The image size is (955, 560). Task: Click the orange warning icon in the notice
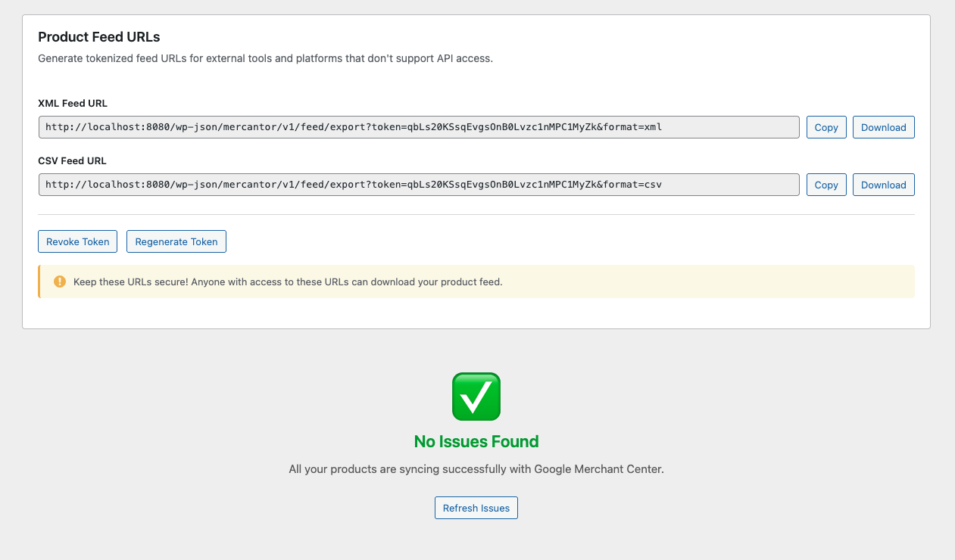coord(60,281)
